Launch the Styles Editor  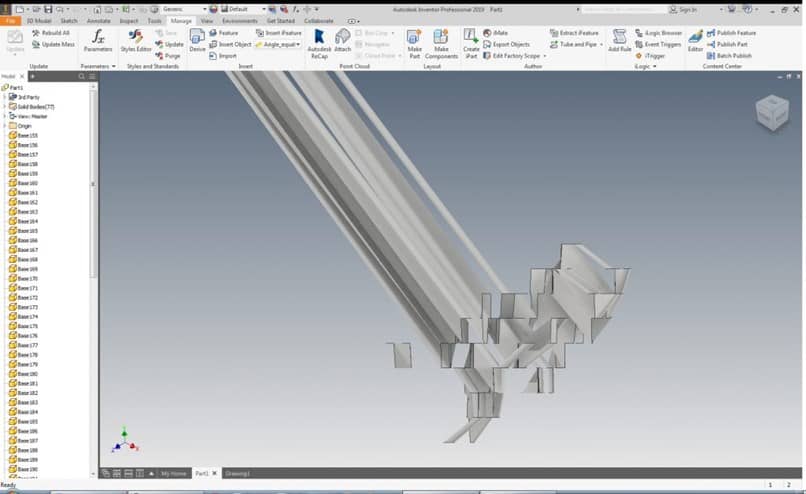136,39
